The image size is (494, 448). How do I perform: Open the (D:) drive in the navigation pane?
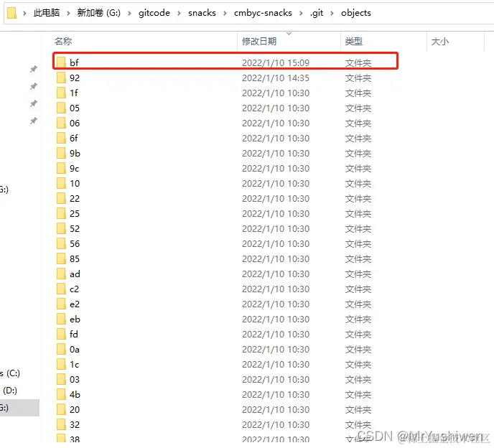(10, 391)
